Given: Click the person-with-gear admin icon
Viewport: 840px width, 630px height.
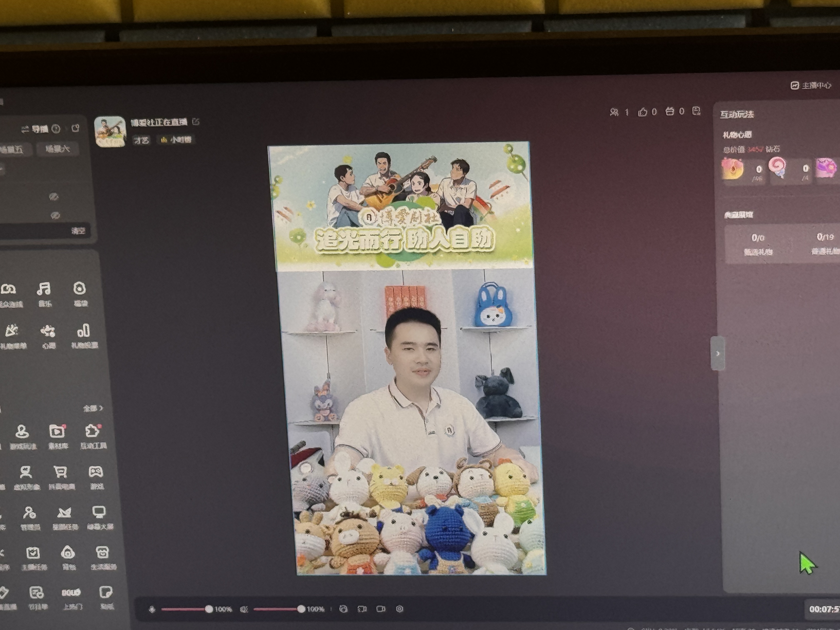Looking at the screenshot, I should pos(29,513).
